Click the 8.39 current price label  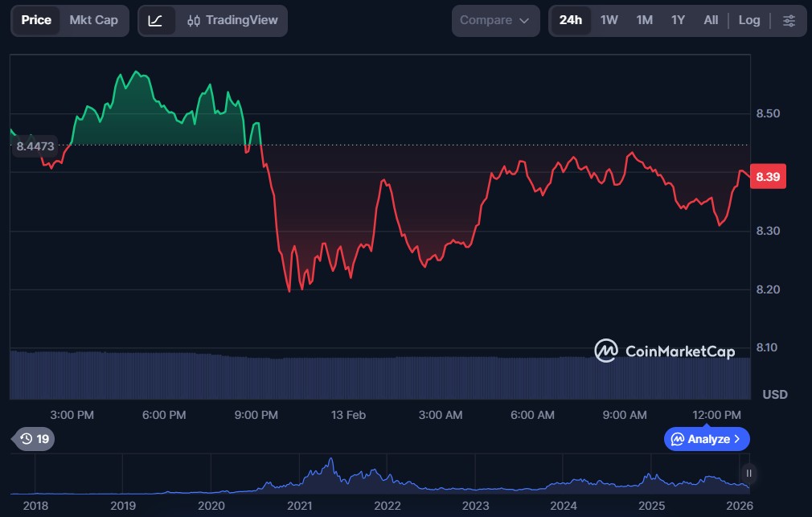point(768,177)
